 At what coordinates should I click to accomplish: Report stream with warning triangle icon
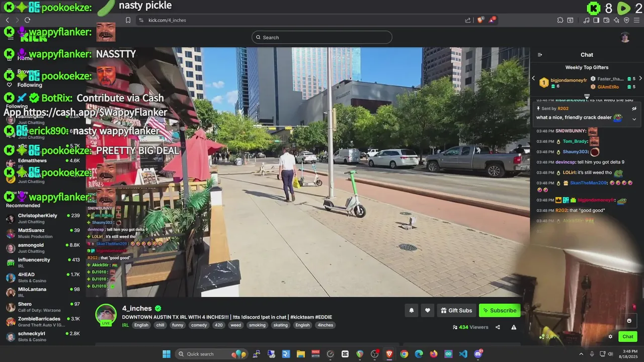[514, 327]
